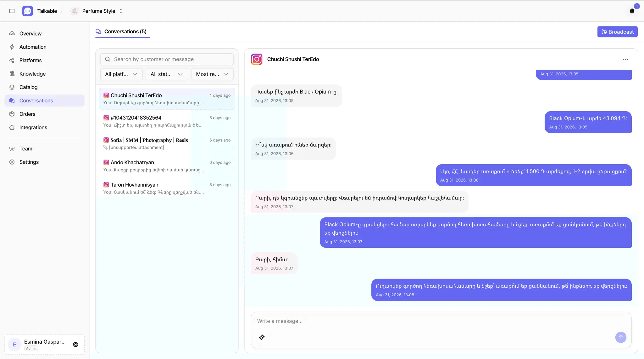Viewport: 644px width, 359px height.
Task: Open Taron Hovhannisyan conversation
Action: (x=167, y=188)
